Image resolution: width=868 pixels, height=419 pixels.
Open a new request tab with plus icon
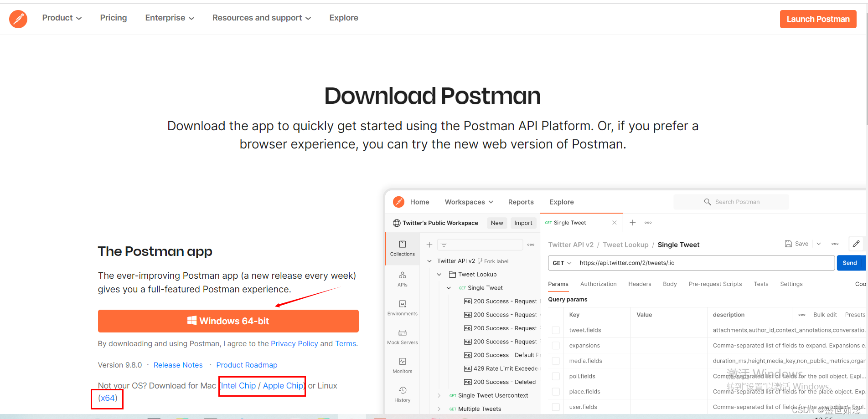click(633, 223)
